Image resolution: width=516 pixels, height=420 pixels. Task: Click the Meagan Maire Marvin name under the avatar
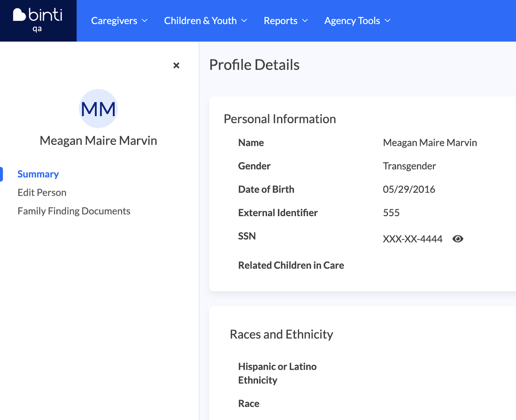(98, 141)
